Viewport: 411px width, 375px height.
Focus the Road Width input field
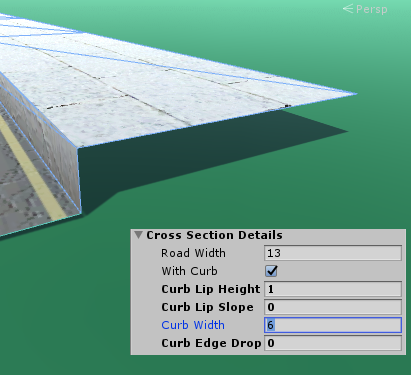[333, 253]
